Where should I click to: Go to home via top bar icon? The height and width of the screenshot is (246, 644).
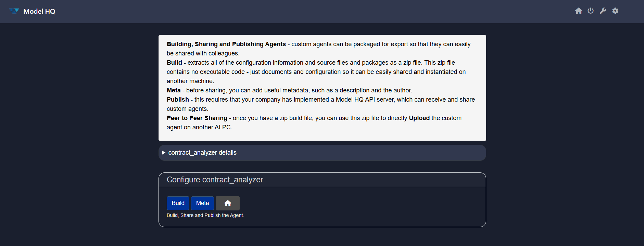(x=578, y=11)
